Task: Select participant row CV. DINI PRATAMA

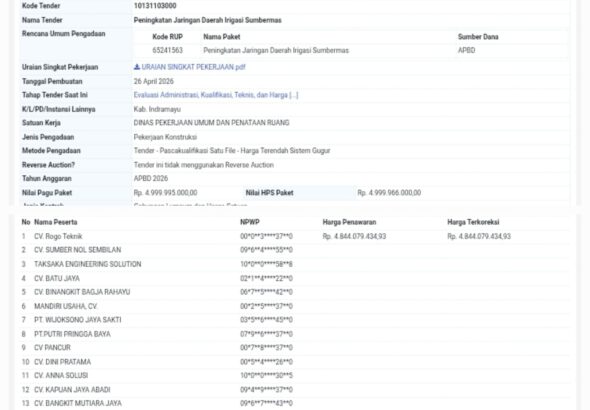Action: click(295, 362)
